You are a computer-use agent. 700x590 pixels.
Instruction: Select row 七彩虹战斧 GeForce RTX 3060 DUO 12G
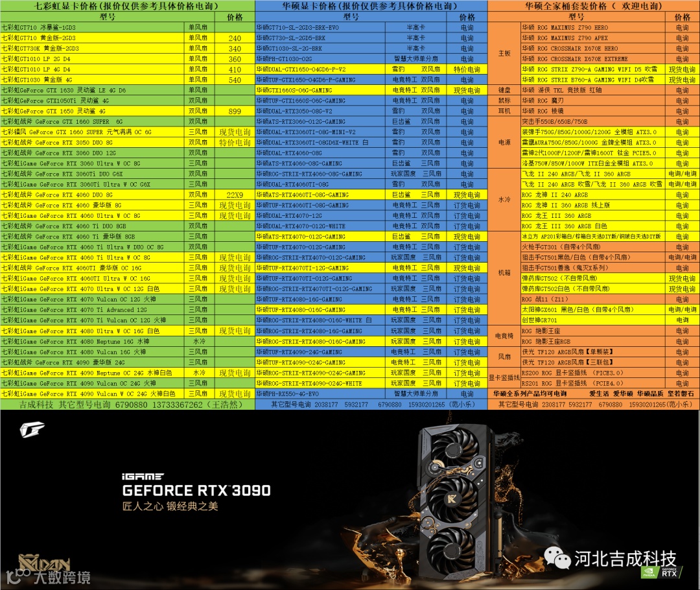(x=128, y=153)
